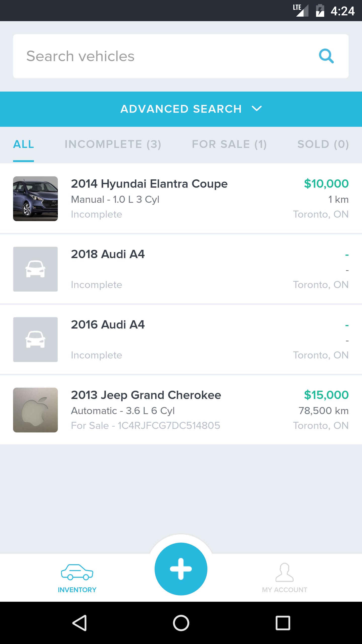Open My Account profile icon

click(x=284, y=573)
